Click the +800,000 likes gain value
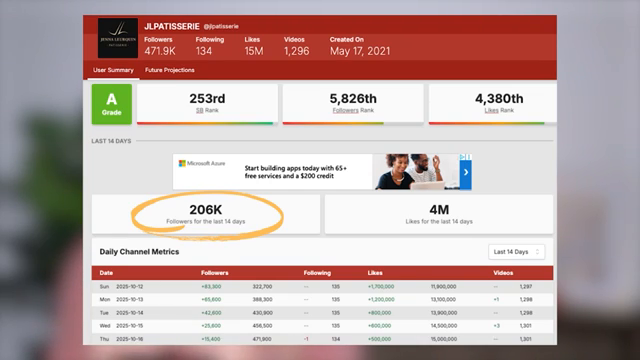The height and width of the screenshot is (360, 640). point(379,313)
